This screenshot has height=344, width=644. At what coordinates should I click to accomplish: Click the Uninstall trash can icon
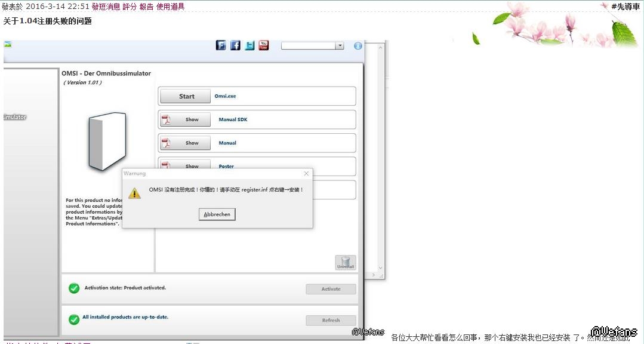346,262
